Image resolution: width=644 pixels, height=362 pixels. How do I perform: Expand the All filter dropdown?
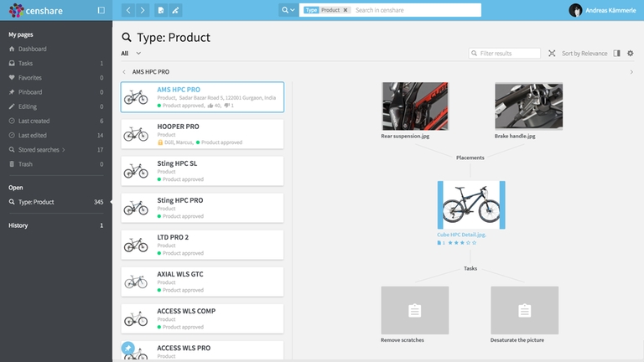[131, 54]
